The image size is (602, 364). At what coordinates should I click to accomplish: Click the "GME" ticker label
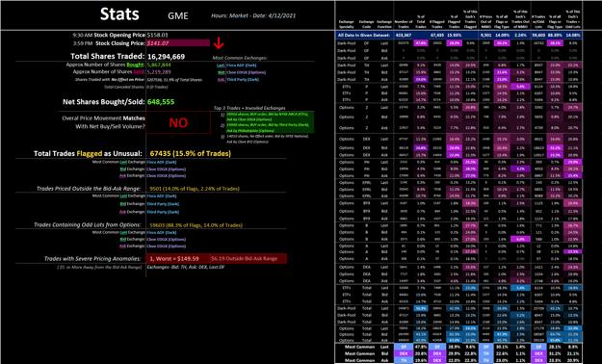(178, 15)
